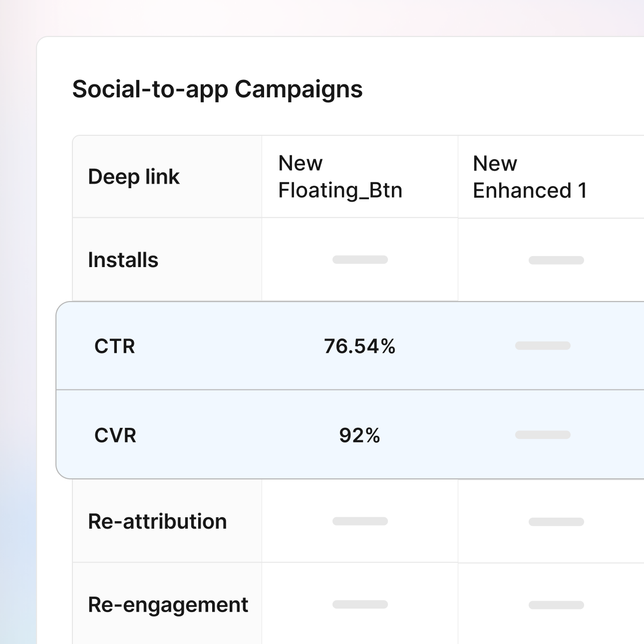The image size is (644, 644).
Task: Click the highlighted "CTR" row label
Action: [114, 346]
